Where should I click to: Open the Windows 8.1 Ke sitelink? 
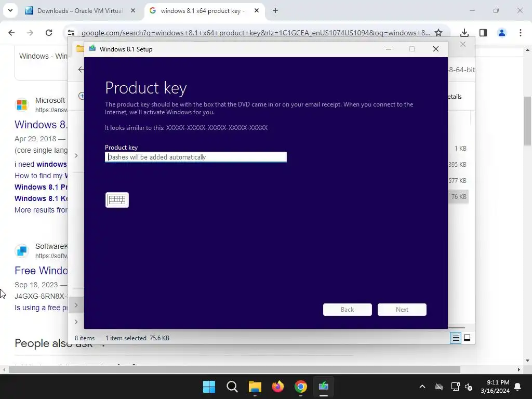[41, 198]
